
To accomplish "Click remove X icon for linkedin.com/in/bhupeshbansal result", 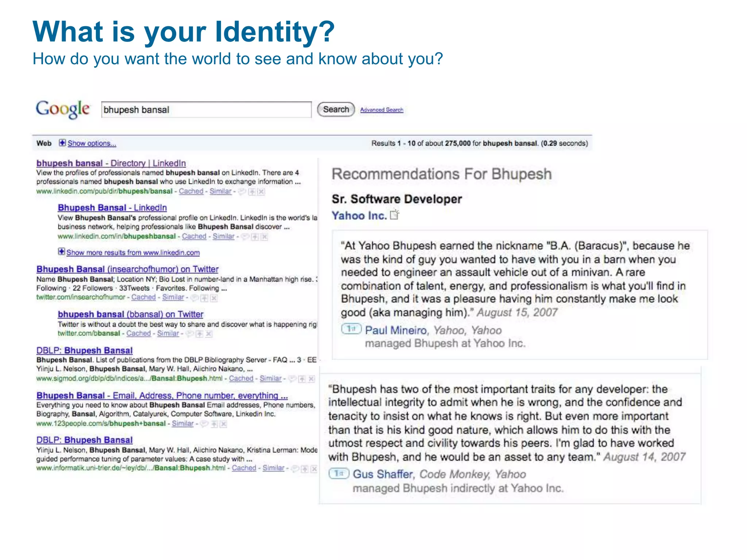I will 264,237.
